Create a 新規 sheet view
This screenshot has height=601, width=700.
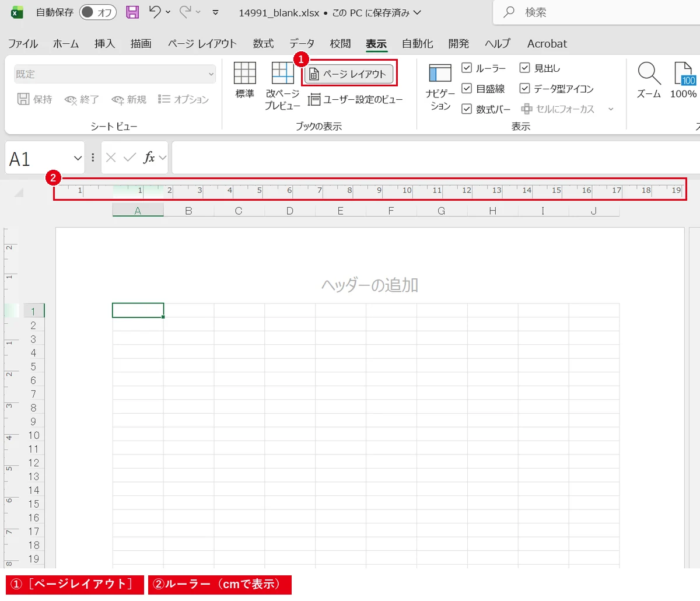pos(129,100)
